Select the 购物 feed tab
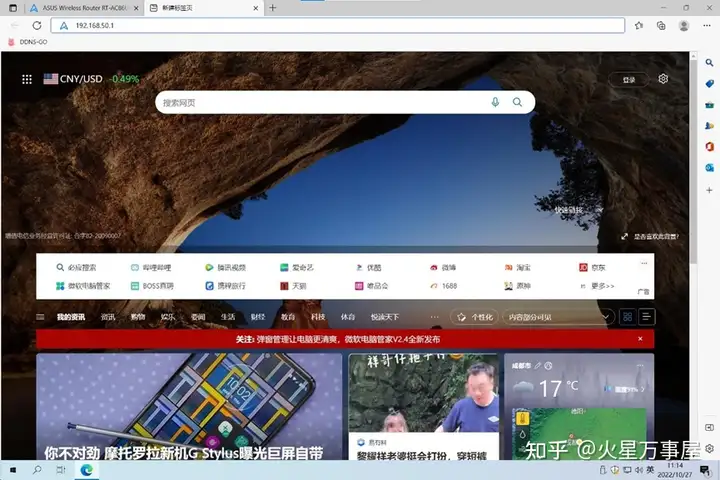The height and width of the screenshot is (480, 720). coord(138,317)
